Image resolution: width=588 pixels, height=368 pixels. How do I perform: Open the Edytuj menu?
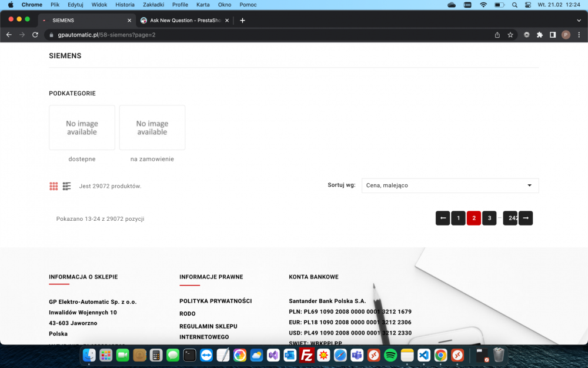75,5
